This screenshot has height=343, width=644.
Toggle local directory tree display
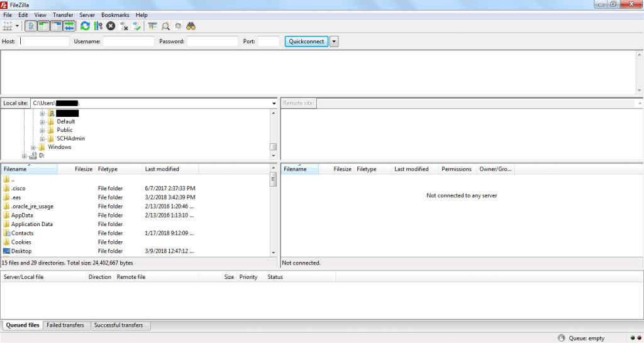(43, 26)
